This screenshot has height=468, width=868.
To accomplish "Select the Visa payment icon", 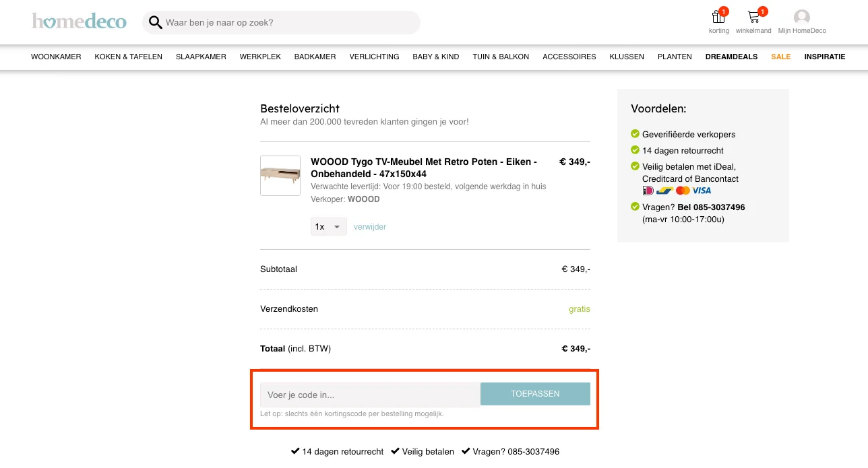I will (702, 191).
